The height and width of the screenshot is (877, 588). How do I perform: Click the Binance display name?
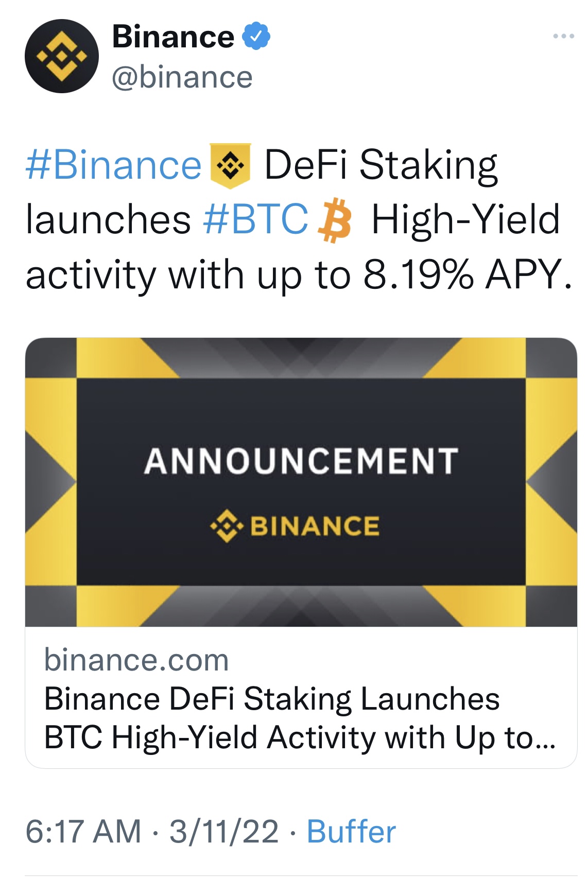(173, 37)
